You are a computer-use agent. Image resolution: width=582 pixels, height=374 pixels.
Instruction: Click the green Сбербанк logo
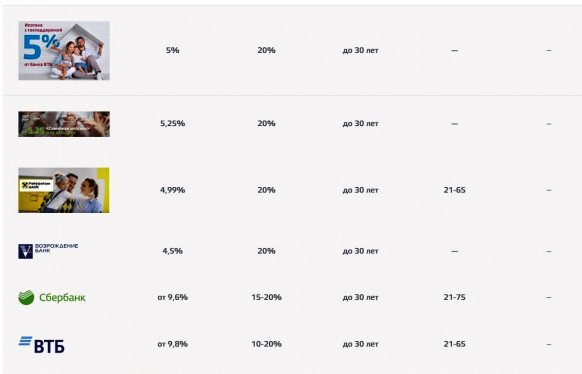[52, 298]
